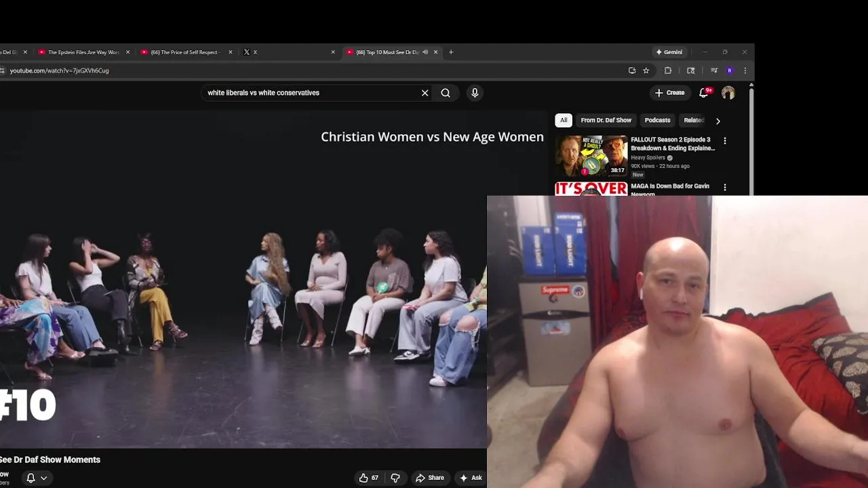The width and height of the screenshot is (868, 488).
Task: Close The Epstein Files tab
Action: click(127, 52)
